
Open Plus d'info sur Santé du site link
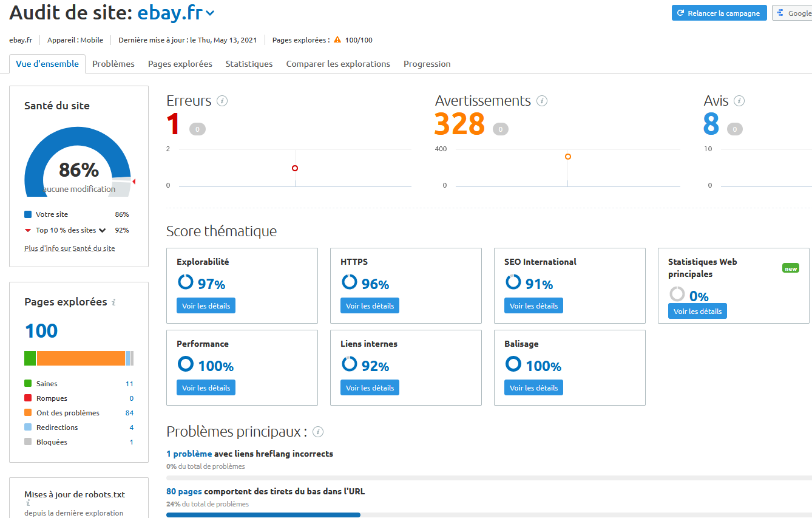click(x=70, y=248)
